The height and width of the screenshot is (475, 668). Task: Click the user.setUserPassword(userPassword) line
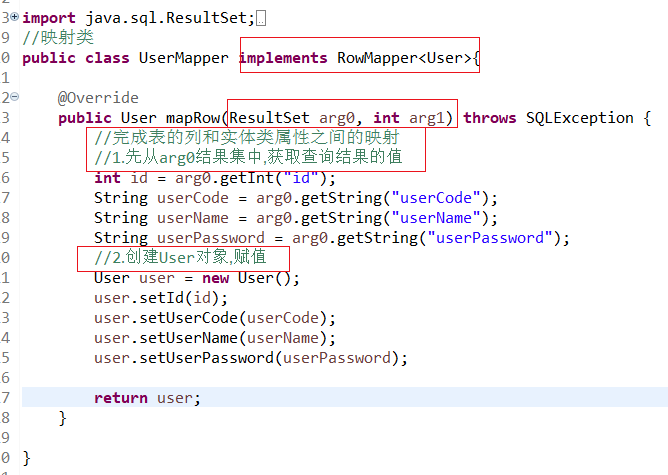coord(250,358)
